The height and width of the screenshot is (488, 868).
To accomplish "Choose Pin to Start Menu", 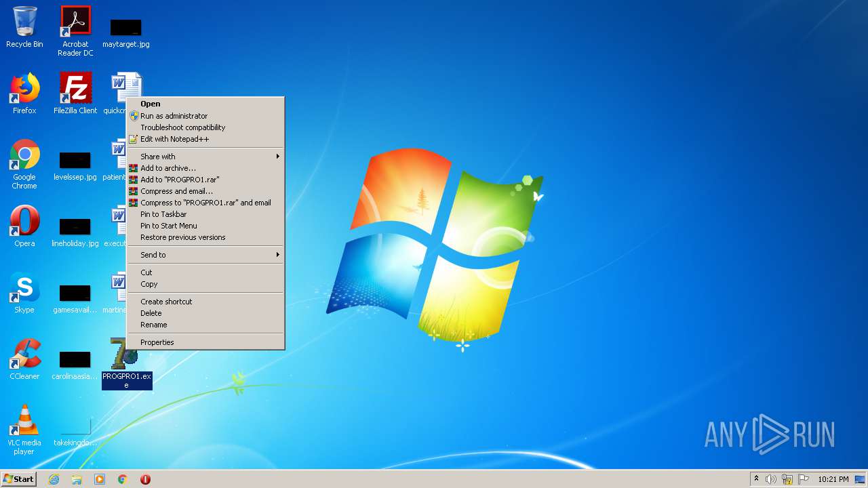I will [205, 226].
